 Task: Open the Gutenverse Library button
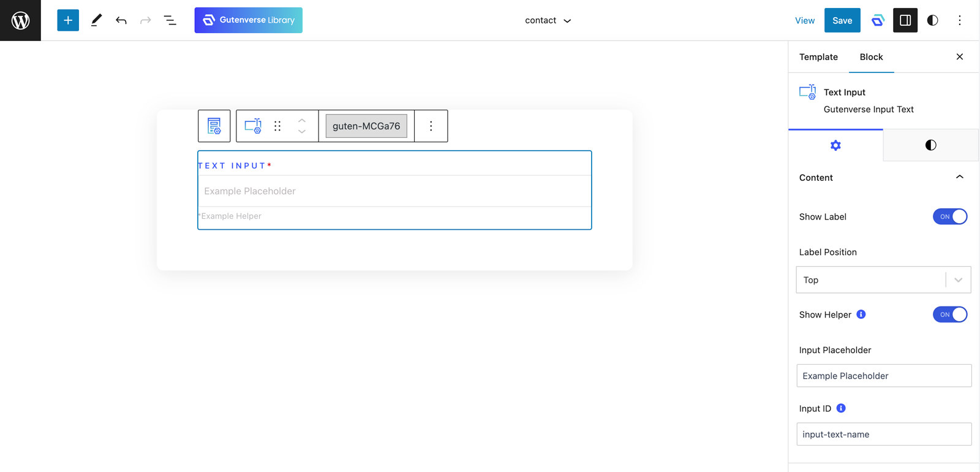(x=249, y=20)
